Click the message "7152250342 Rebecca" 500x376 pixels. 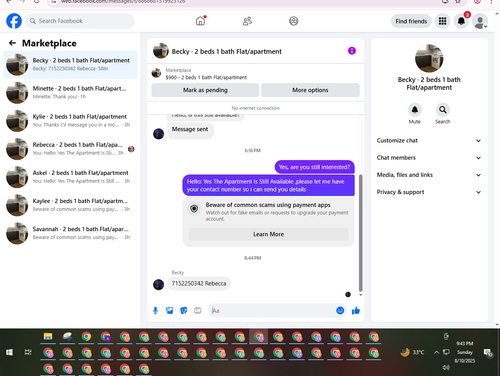pos(199,283)
